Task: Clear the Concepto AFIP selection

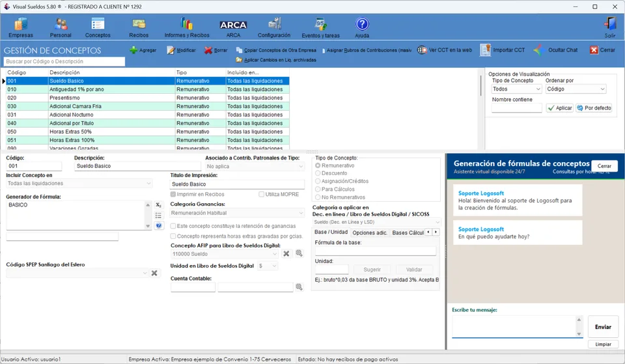Action: point(286,253)
